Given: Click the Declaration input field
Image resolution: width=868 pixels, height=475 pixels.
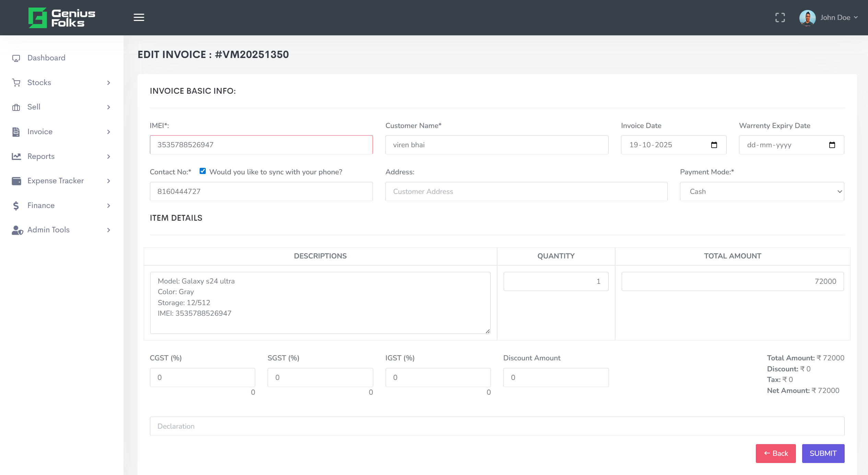Looking at the screenshot, I should 497,426.
